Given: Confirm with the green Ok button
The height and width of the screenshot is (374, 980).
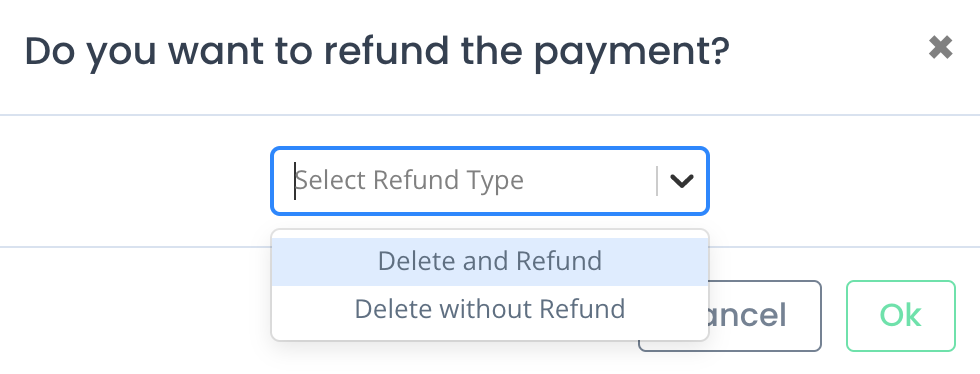Looking at the screenshot, I should point(901,316).
